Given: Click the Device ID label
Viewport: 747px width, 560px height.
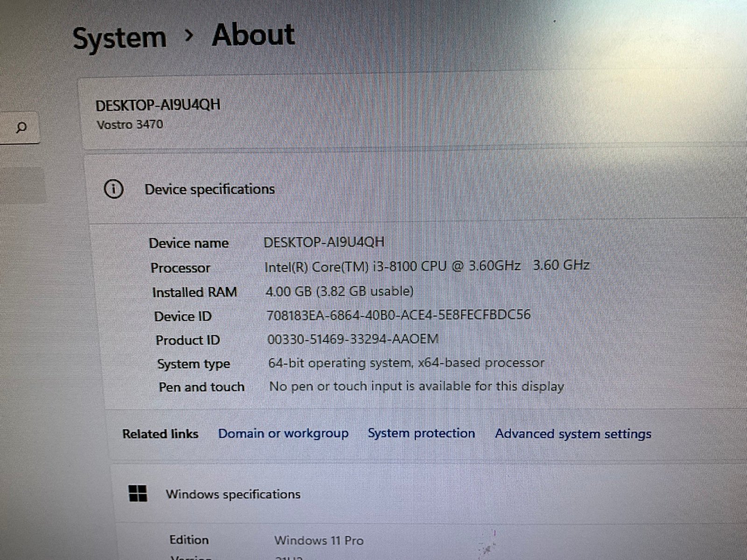Looking at the screenshot, I should click(x=183, y=316).
